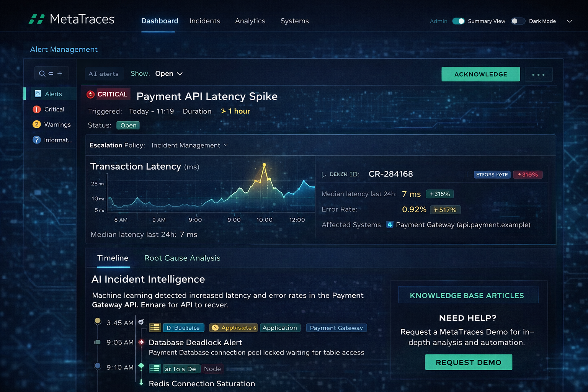The image size is (588, 392).
Task: Click the search magnifier icon
Action: tap(42, 73)
